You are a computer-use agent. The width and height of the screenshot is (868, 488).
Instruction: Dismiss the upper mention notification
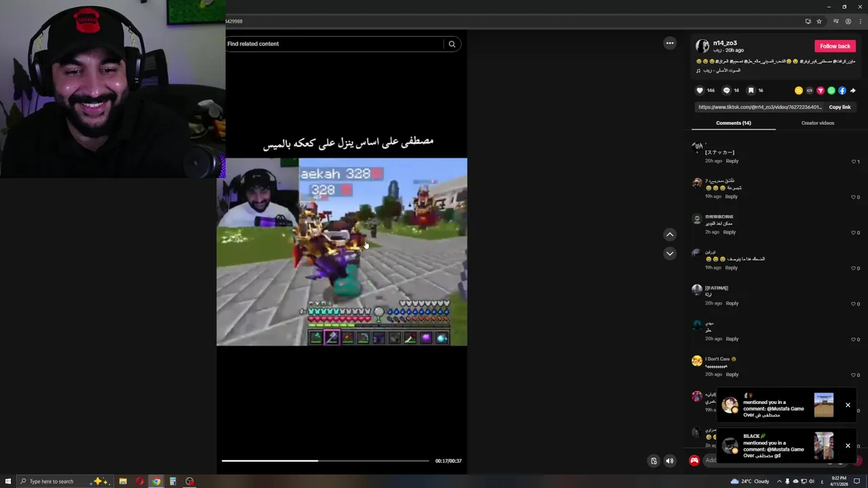848,405
